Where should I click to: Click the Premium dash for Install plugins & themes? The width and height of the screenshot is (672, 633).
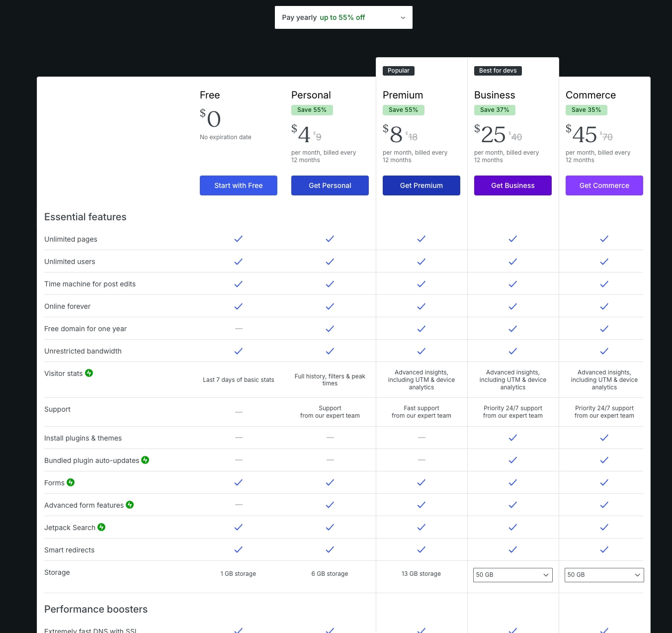(421, 438)
